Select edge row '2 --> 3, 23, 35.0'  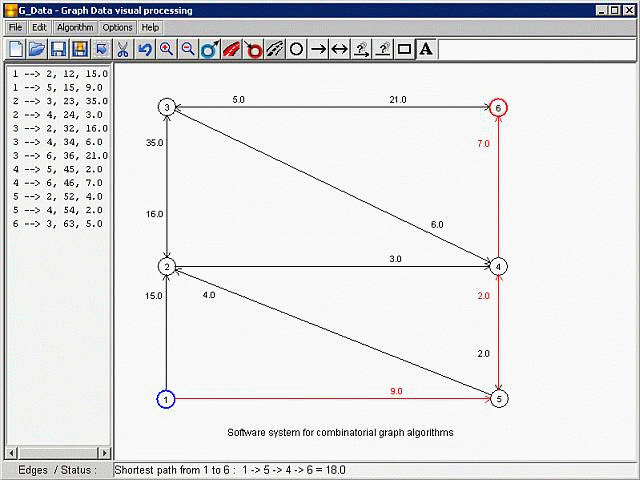coord(60,101)
